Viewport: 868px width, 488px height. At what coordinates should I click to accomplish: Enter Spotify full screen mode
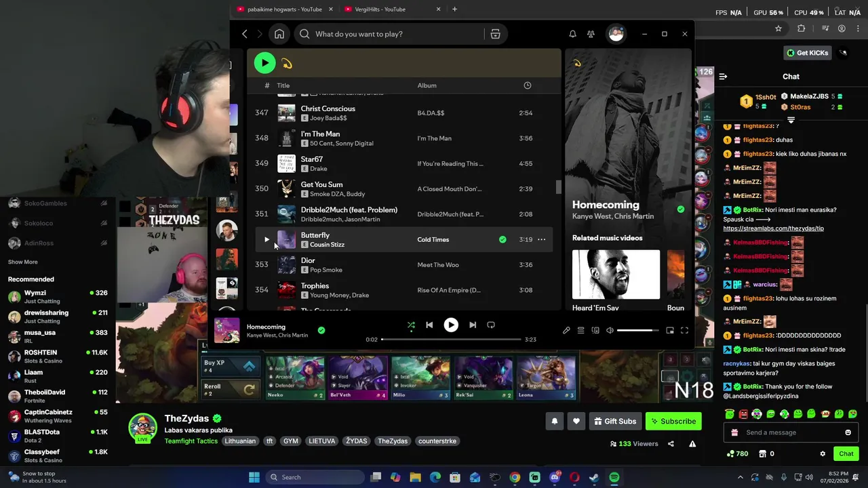coord(684,331)
